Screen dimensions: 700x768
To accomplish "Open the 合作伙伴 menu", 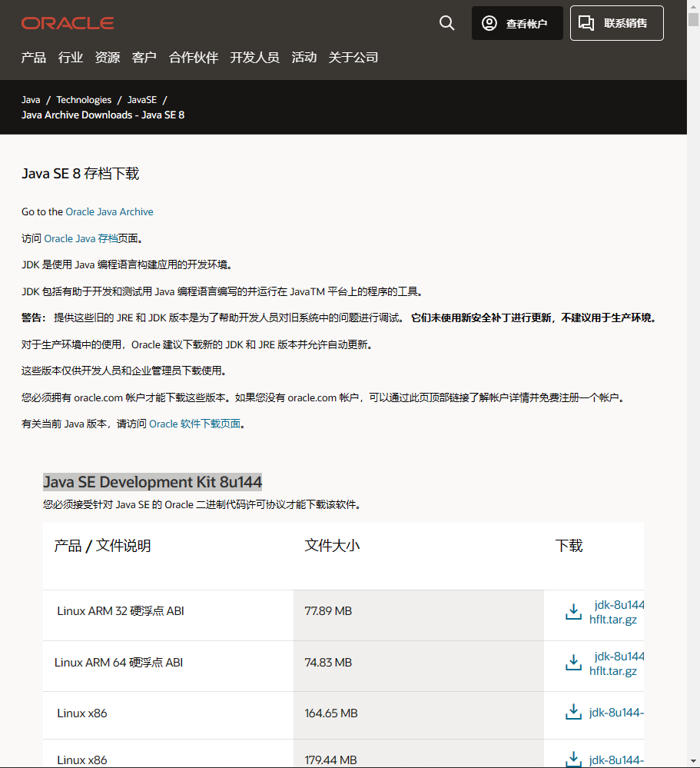I will pyautogui.click(x=194, y=58).
